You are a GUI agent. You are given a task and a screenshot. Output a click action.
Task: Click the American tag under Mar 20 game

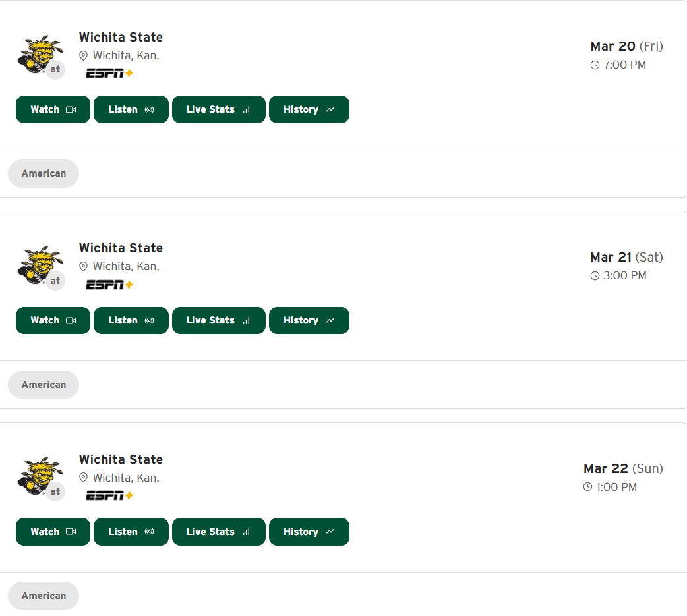(44, 173)
